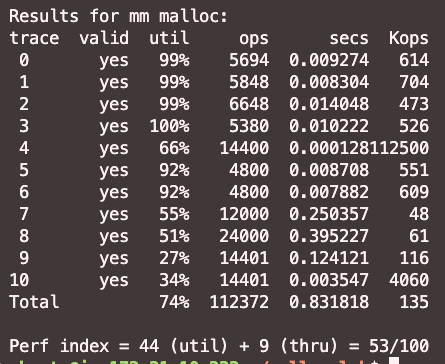
Task: Select the 100% util value for trace 3
Action: (x=169, y=126)
